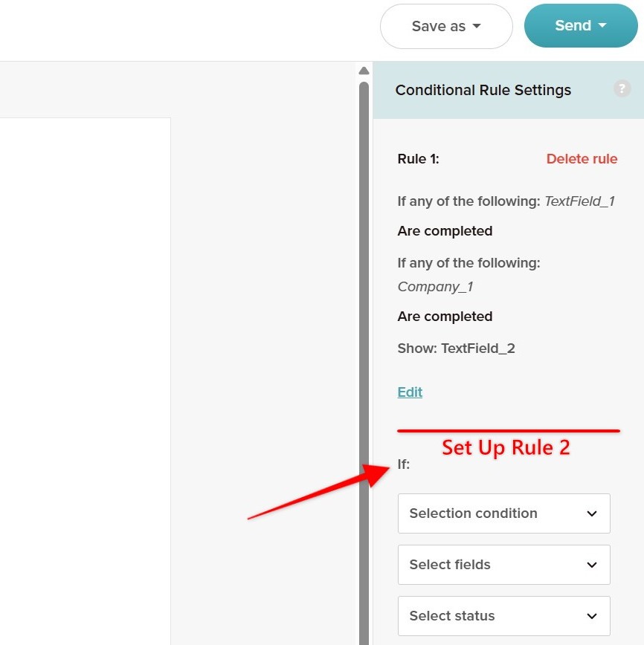The image size is (644, 645).
Task: Delete Rule 1 via Delete rule
Action: [582, 159]
